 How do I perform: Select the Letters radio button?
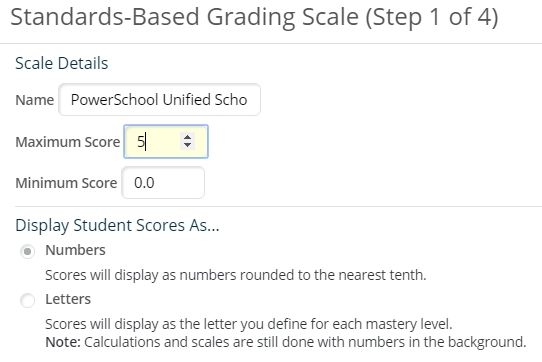click(27, 300)
